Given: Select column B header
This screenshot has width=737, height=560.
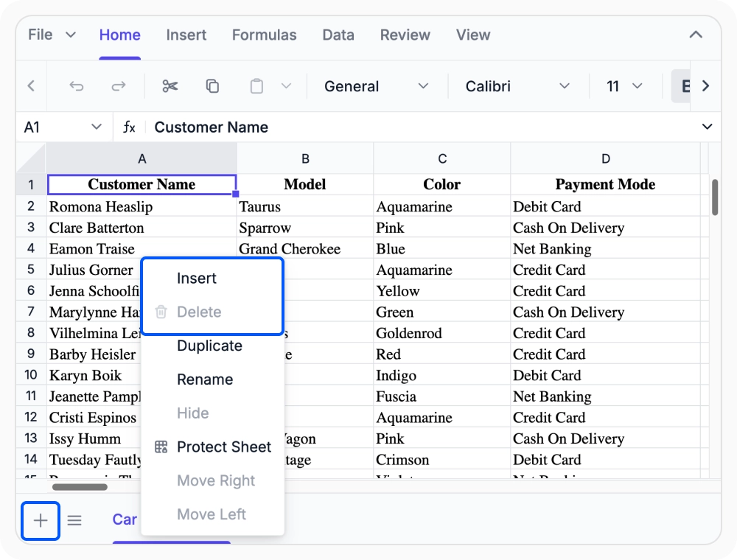Looking at the screenshot, I should click(x=305, y=159).
